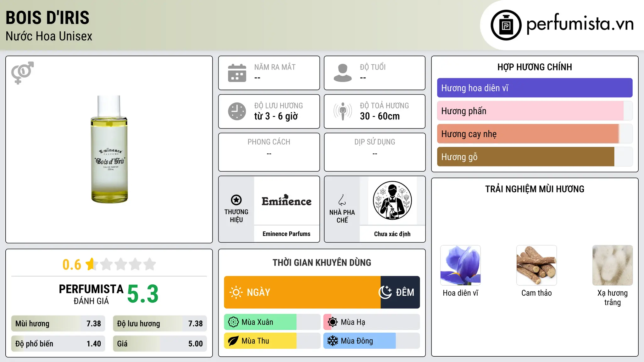Click the 'từ 3 - 6 giờ' longevity value

(x=276, y=116)
